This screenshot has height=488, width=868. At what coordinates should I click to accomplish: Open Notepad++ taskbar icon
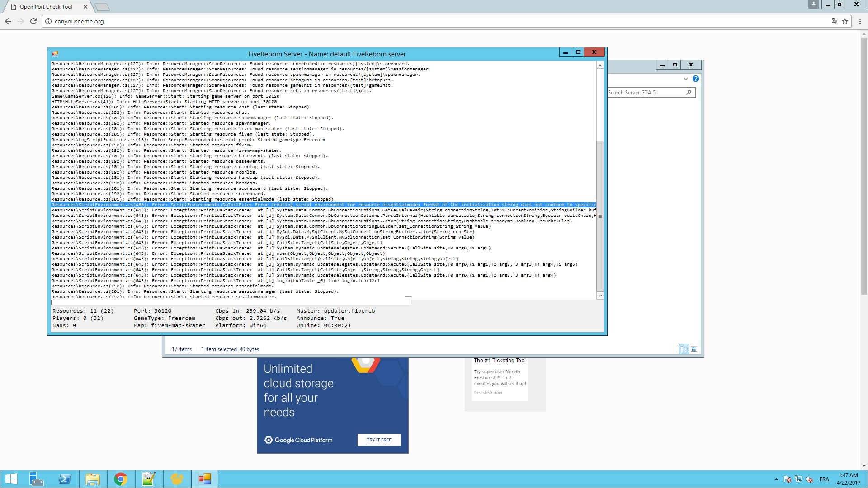point(149,479)
